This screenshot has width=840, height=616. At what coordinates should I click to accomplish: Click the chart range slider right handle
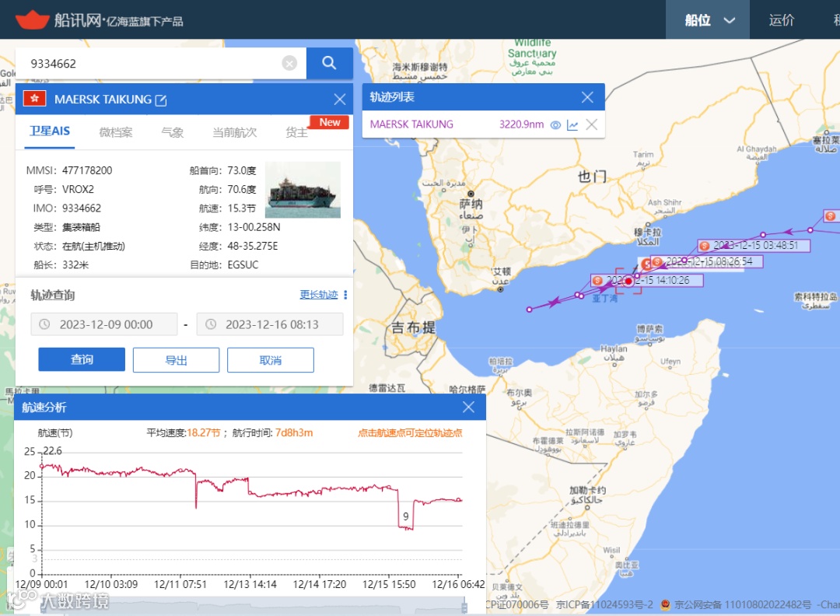[464, 607]
